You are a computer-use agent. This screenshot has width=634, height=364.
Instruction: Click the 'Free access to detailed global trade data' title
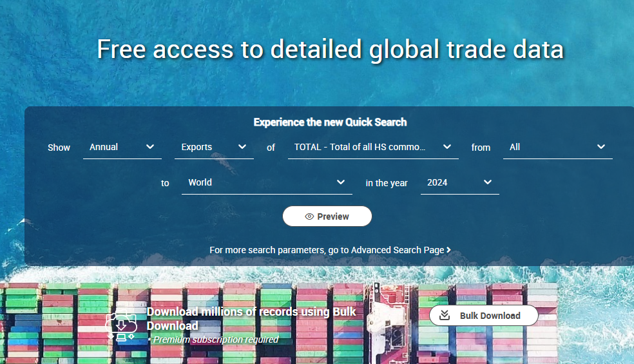330,50
